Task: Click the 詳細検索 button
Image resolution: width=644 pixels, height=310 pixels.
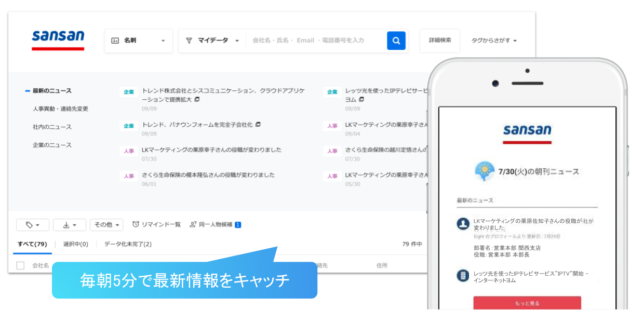Action: tap(440, 41)
